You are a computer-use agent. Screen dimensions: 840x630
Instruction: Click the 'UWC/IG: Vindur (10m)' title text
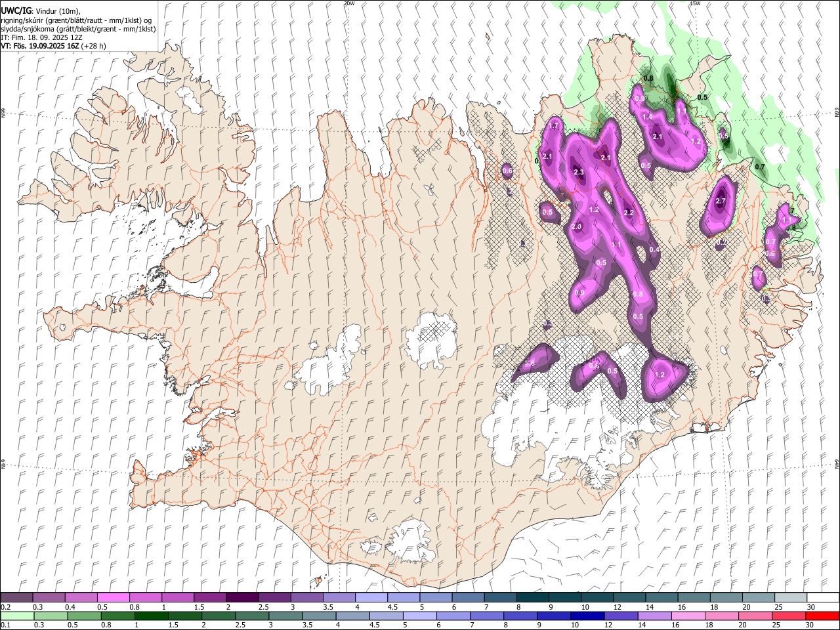pyautogui.click(x=40, y=11)
